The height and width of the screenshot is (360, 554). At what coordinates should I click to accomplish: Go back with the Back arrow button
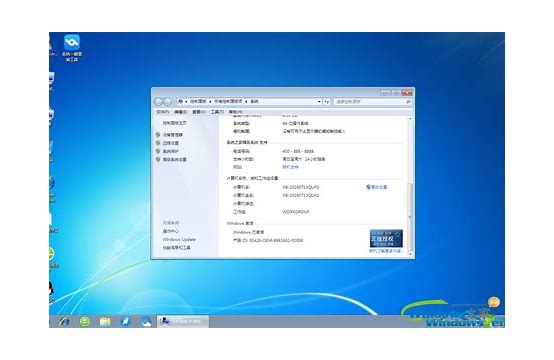[x=158, y=102]
